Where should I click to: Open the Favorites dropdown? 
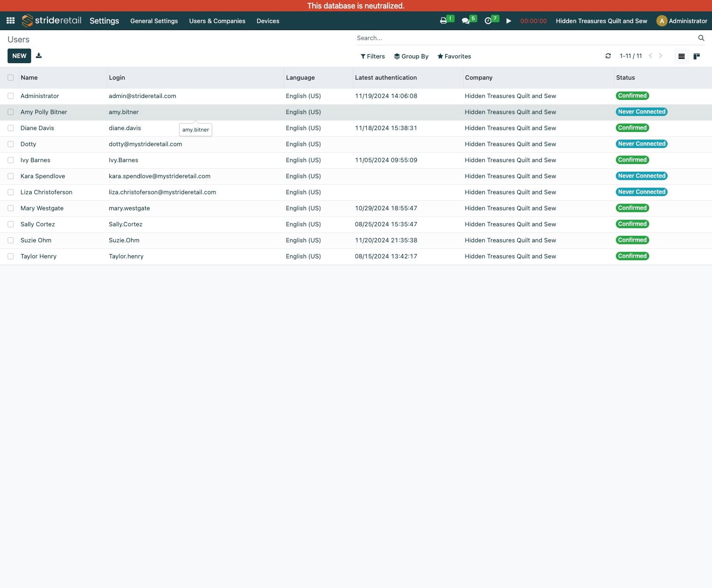click(454, 56)
